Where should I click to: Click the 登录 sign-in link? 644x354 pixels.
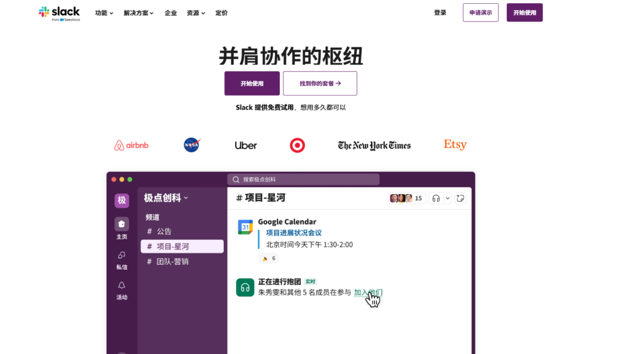click(440, 13)
